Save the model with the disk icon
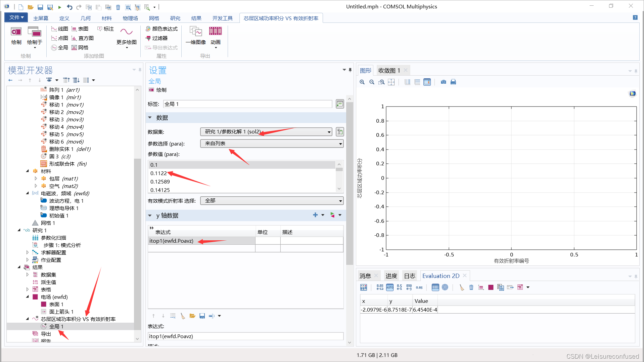 pyautogui.click(x=40, y=7)
